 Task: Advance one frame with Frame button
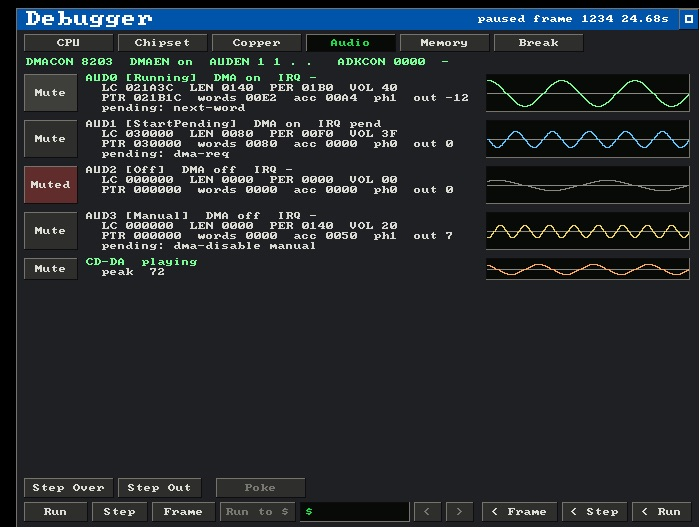tap(183, 512)
